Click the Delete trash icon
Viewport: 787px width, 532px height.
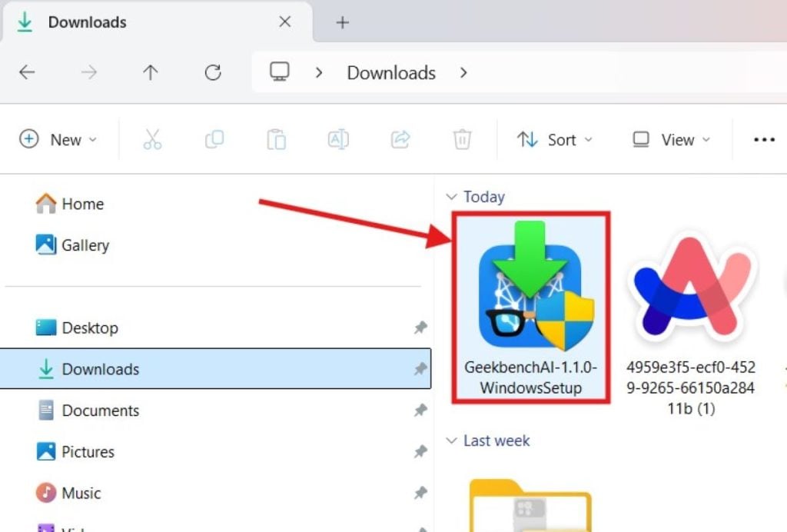pos(462,139)
